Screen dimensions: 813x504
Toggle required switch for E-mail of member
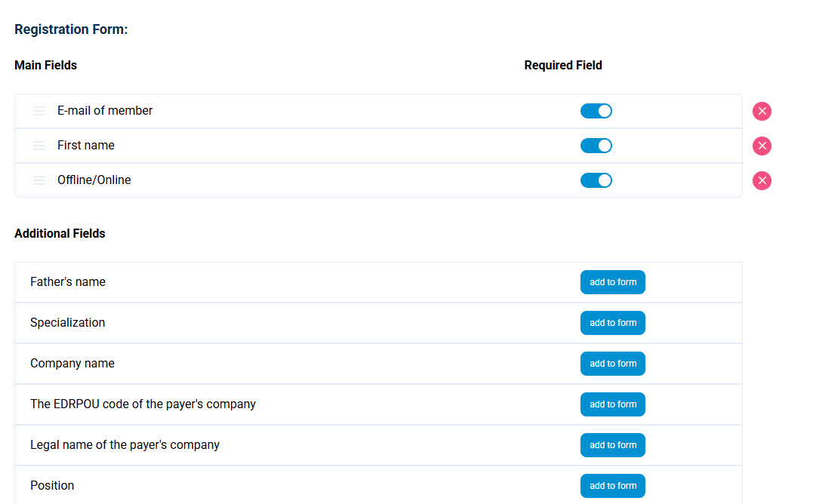click(596, 112)
